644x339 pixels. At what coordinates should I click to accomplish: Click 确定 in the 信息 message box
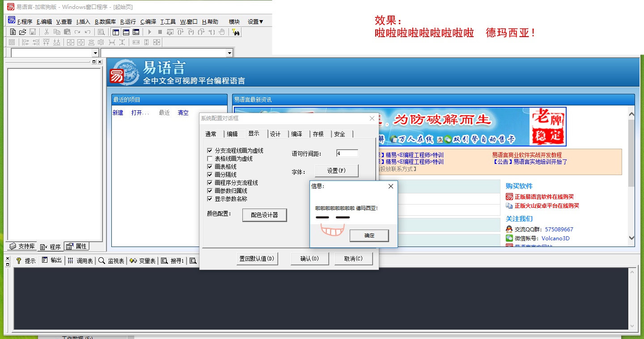[x=369, y=235]
